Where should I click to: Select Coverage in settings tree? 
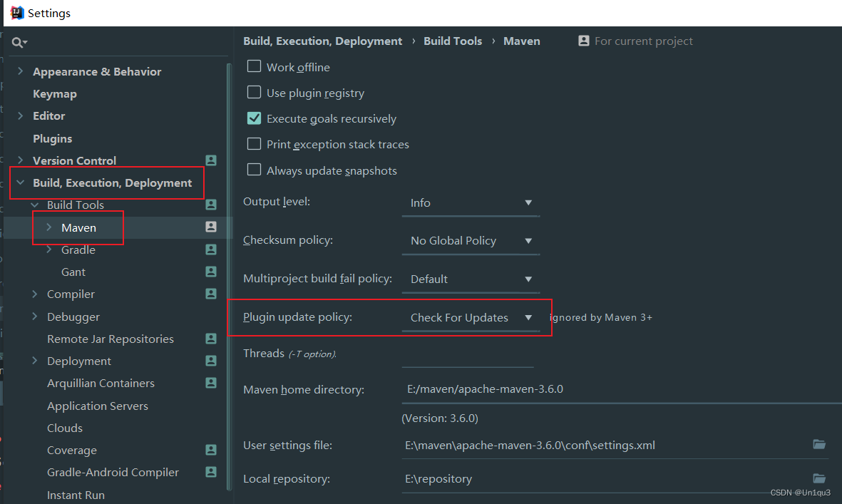point(72,451)
